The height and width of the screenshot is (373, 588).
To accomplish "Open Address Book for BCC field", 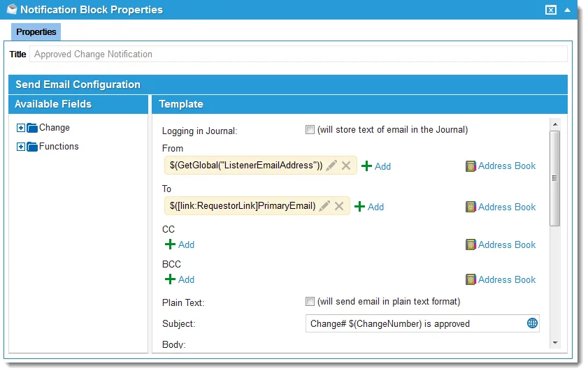I will click(x=501, y=279).
